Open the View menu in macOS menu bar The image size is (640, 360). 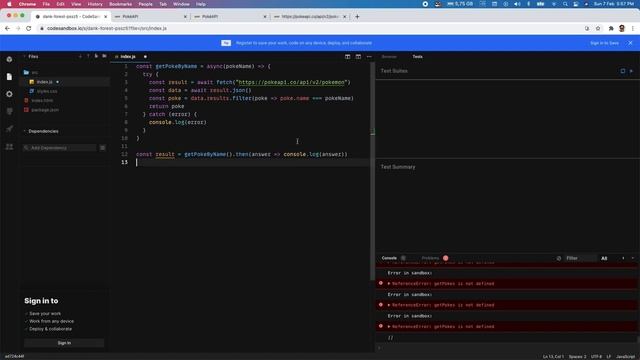click(76, 4)
